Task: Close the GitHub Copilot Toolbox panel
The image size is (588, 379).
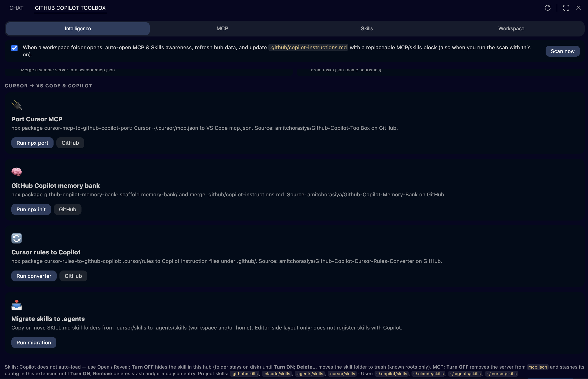Action: [579, 8]
